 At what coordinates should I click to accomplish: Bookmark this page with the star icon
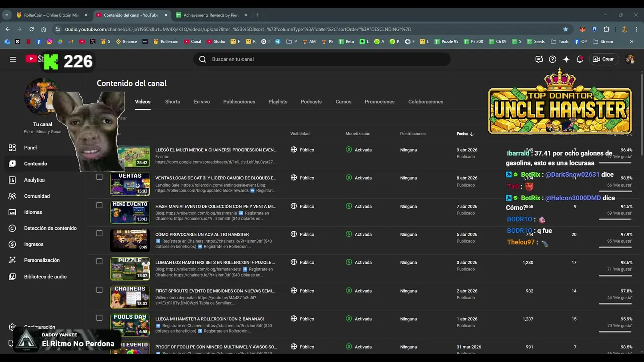[566, 29]
